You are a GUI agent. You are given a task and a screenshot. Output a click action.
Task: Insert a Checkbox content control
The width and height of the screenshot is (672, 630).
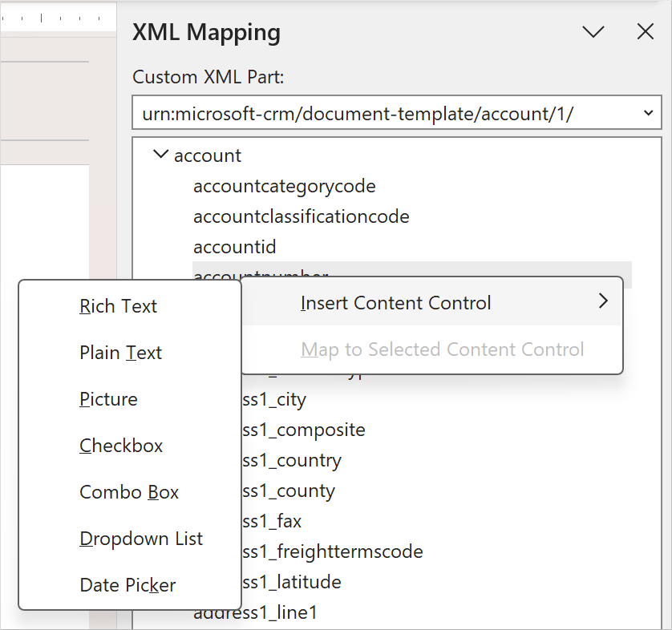pos(121,445)
